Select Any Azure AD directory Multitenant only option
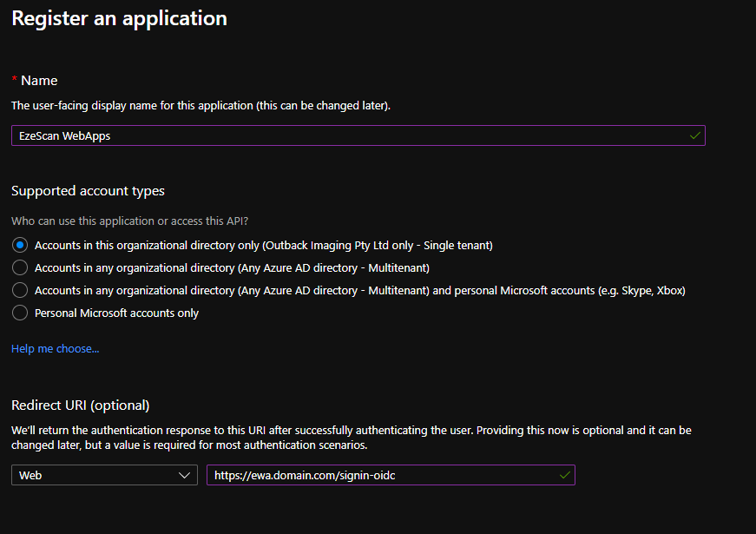 pyautogui.click(x=20, y=267)
